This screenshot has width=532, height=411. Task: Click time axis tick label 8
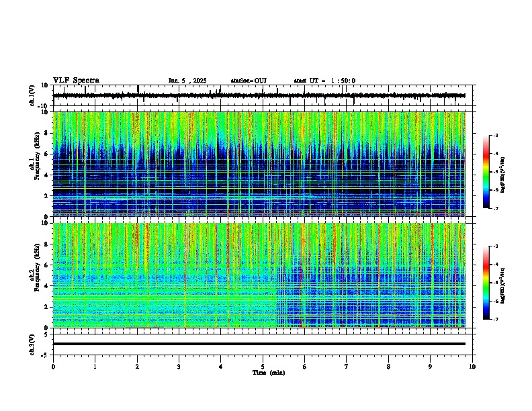click(388, 367)
